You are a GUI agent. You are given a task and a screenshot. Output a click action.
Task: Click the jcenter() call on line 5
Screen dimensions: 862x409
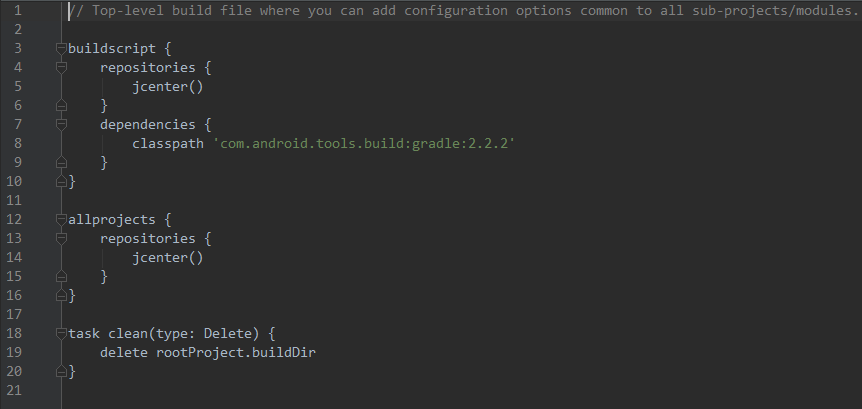click(168, 87)
